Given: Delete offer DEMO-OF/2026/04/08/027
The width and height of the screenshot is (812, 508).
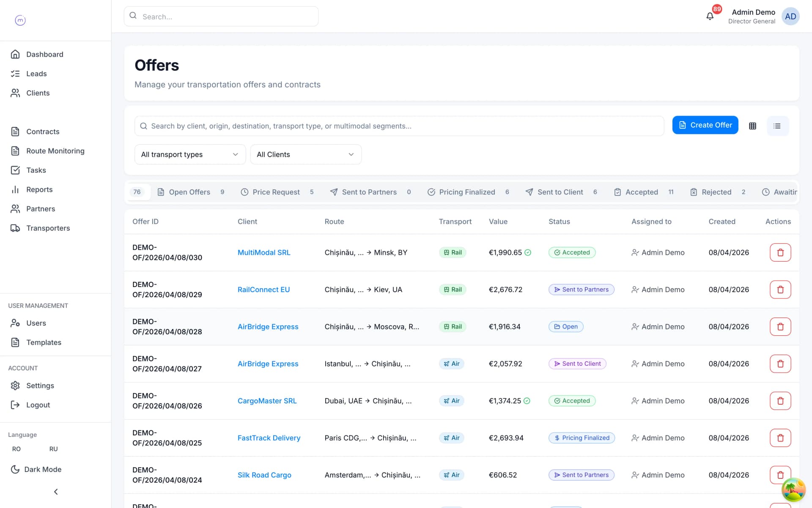Looking at the screenshot, I should [780, 364].
